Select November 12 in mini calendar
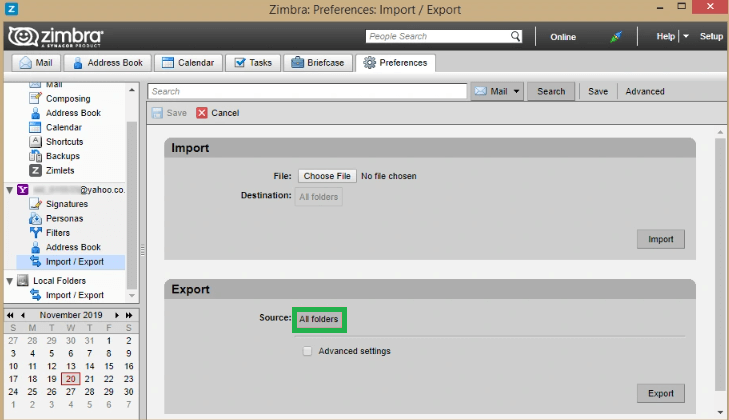The height and width of the screenshot is (420, 729). click(52, 367)
